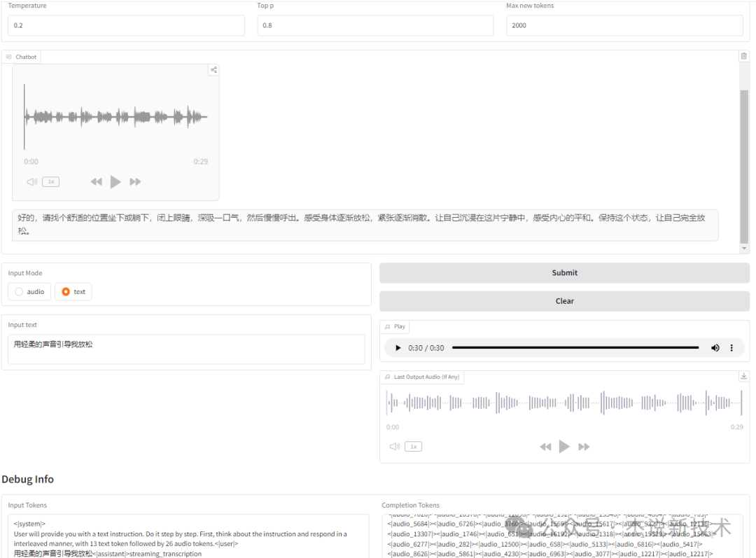This screenshot has height=558, width=756.
Task: Click the Debug Info heading
Action: [27, 480]
